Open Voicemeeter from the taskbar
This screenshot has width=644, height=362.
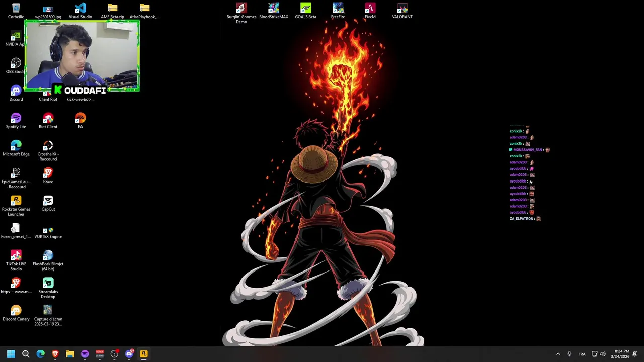point(100,354)
